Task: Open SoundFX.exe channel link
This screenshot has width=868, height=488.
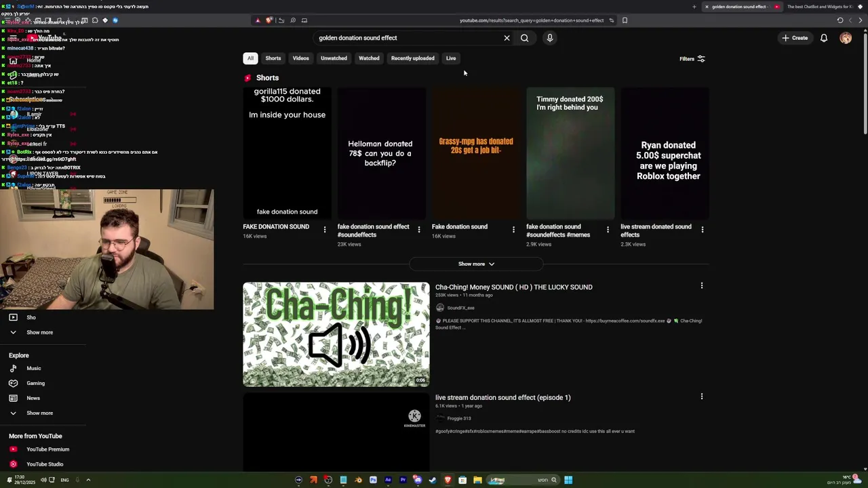Action: pos(460,308)
